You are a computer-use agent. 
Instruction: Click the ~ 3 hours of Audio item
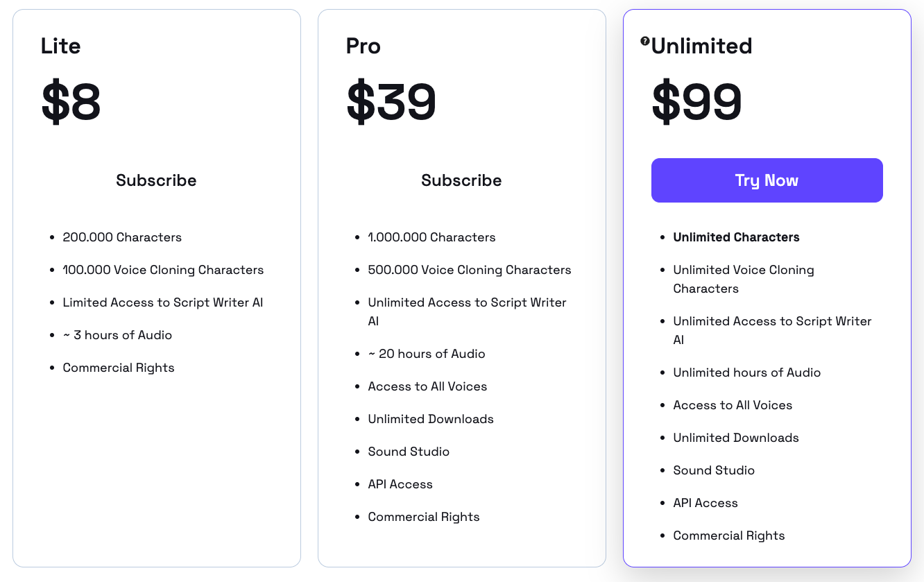117,335
